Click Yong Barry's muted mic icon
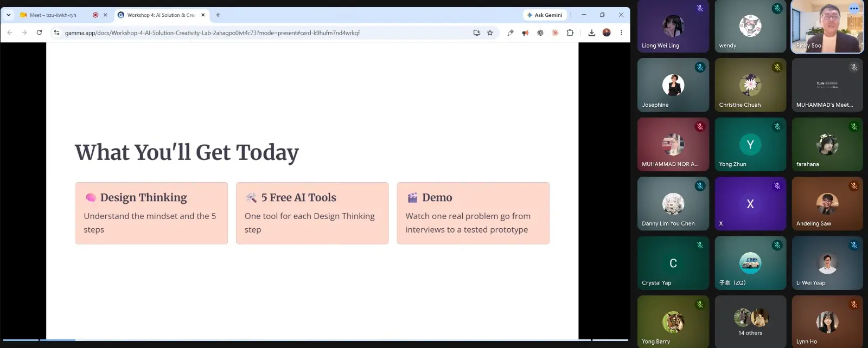This screenshot has width=868, height=348. [x=700, y=305]
